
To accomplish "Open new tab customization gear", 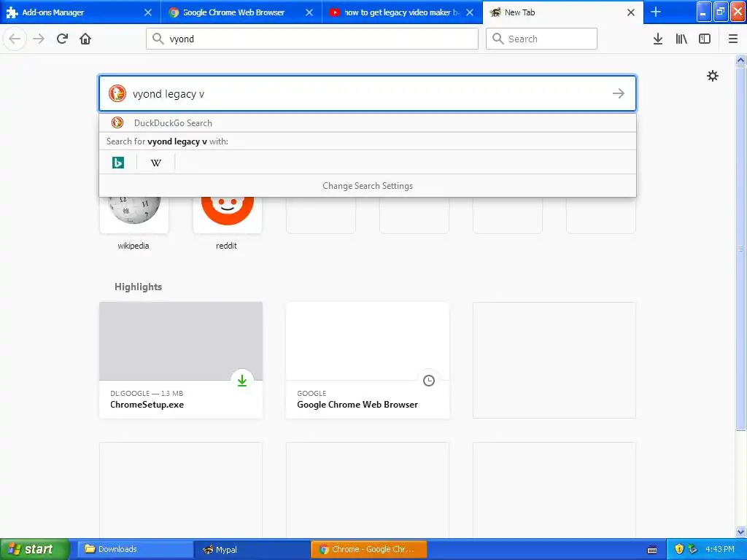I will coord(712,76).
